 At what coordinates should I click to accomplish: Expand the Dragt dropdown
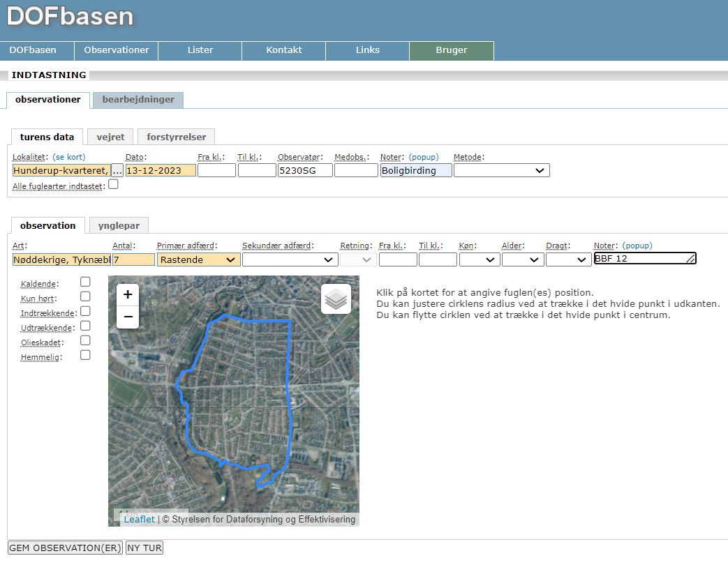568,259
